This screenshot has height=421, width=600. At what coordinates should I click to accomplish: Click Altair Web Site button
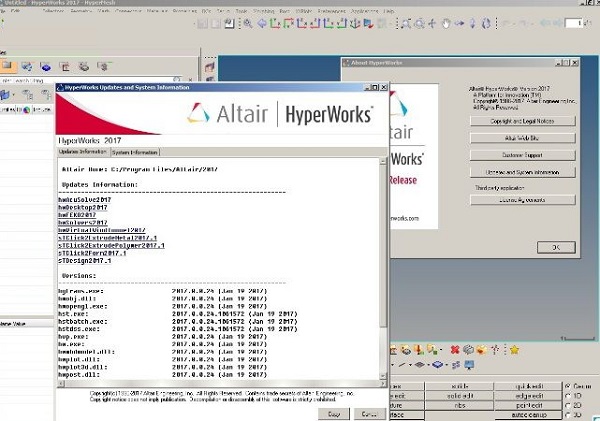[x=523, y=138]
